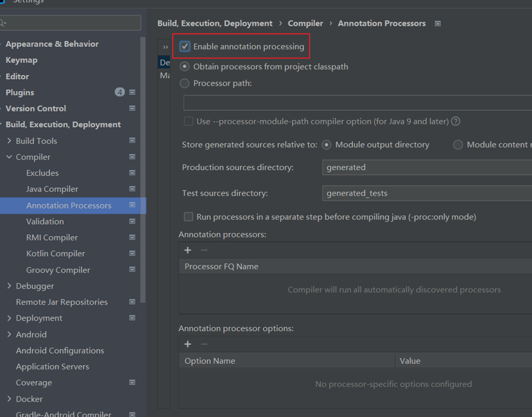This screenshot has width=532, height=417.
Task: Enable Run processors in separate step checkbox
Action: pyautogui.click(x=189, y=217)
